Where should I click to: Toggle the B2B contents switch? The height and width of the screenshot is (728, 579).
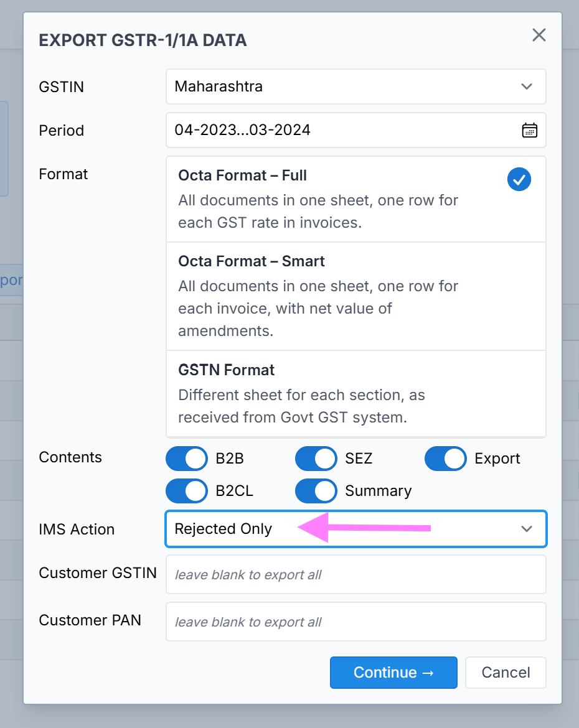click(187, 459)
